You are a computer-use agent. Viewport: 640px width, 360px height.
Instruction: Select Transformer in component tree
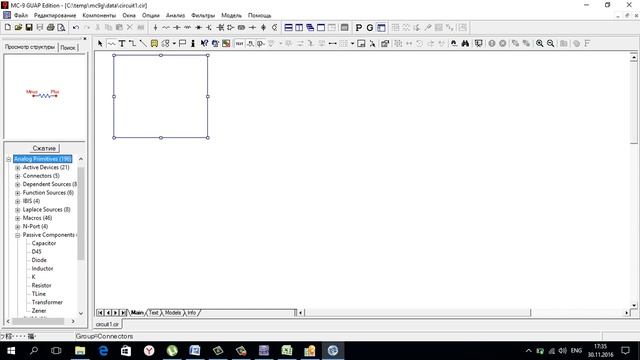pos(47,302)
